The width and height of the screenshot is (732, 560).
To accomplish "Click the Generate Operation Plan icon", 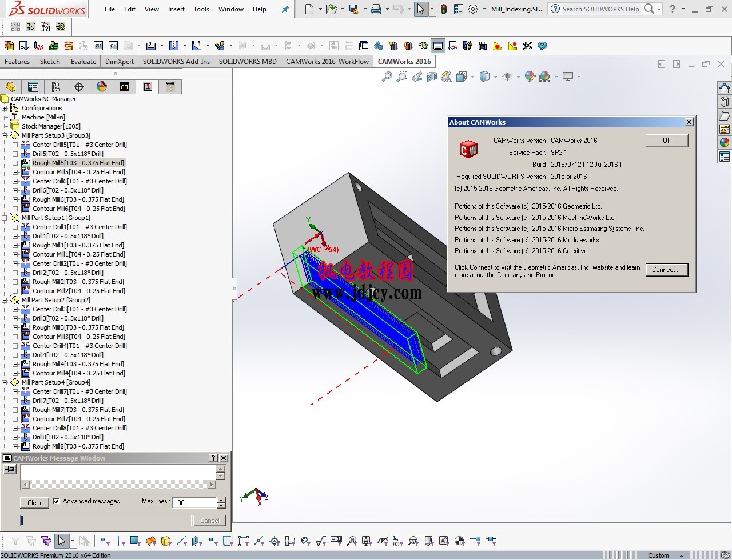I will point(23,46).
